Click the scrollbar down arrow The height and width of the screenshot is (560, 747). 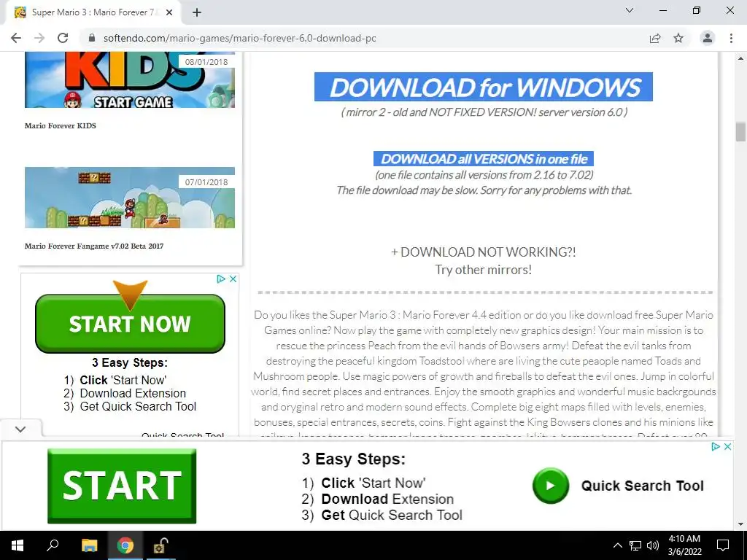[x=740, y=524]
